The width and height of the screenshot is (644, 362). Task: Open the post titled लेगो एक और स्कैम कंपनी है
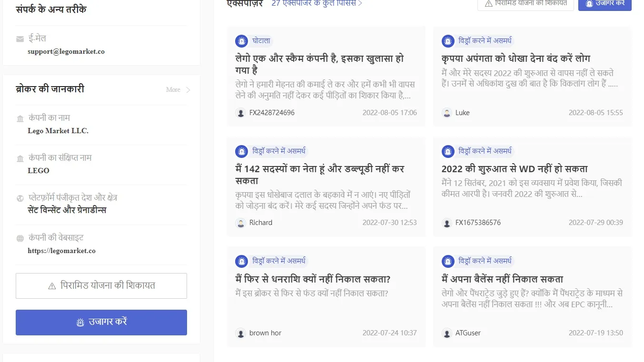(x=319, y=65)
